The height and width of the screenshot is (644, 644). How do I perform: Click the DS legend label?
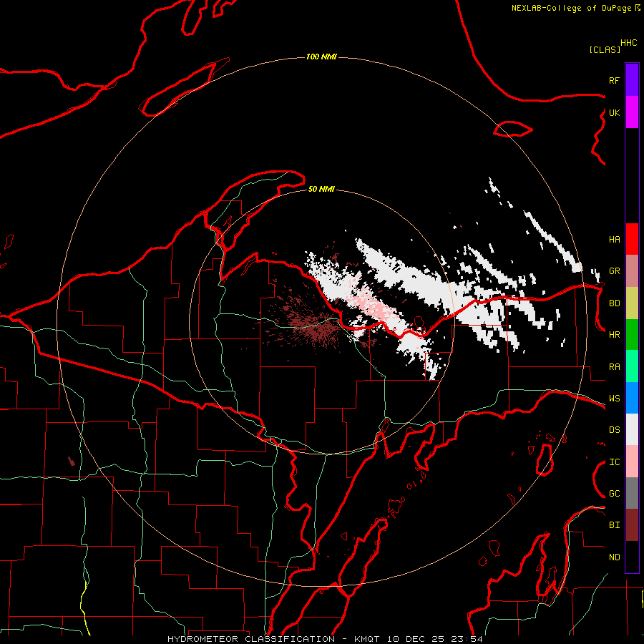coord(614,430)
